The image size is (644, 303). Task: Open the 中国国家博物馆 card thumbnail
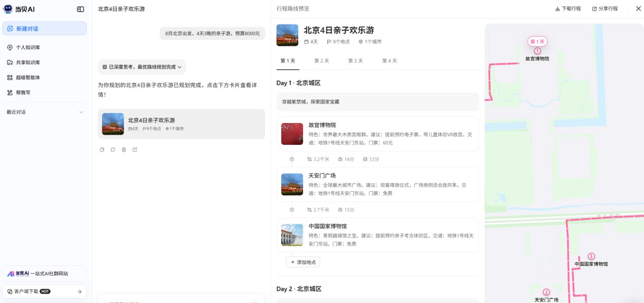pyautogui.click(x=292, y=235)
